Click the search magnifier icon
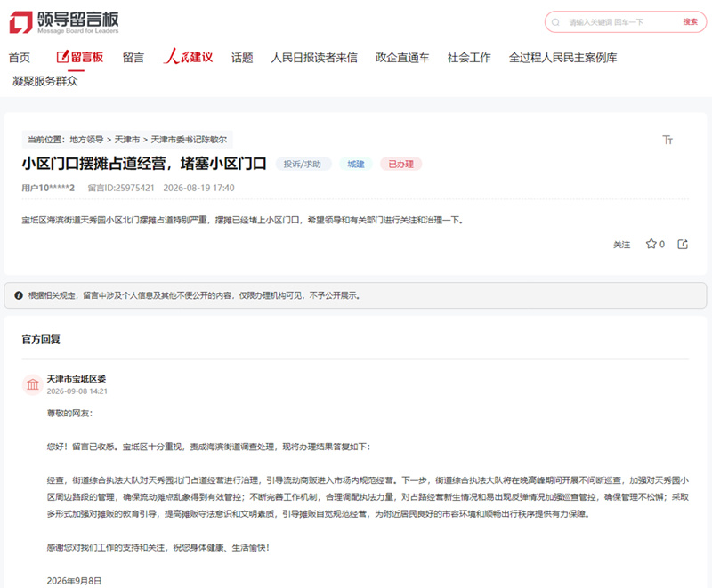This screenshot has width=712, height=588. pos(555,22)
